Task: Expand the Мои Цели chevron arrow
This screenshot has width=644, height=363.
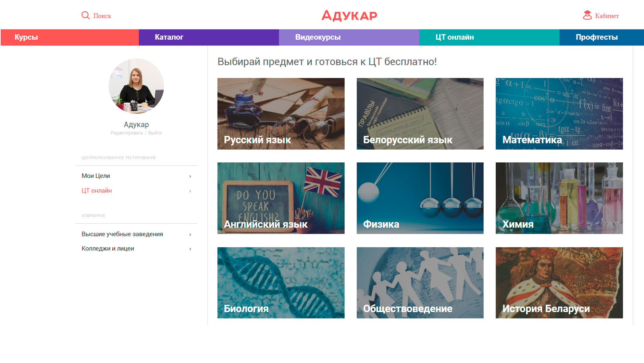Action: pyautogui.click(x=190, y=176)
